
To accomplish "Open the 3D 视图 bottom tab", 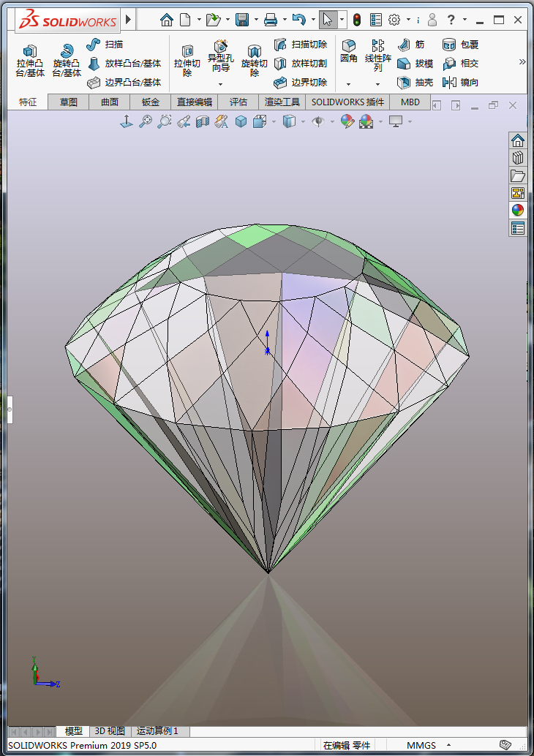I will coord(110,731).
